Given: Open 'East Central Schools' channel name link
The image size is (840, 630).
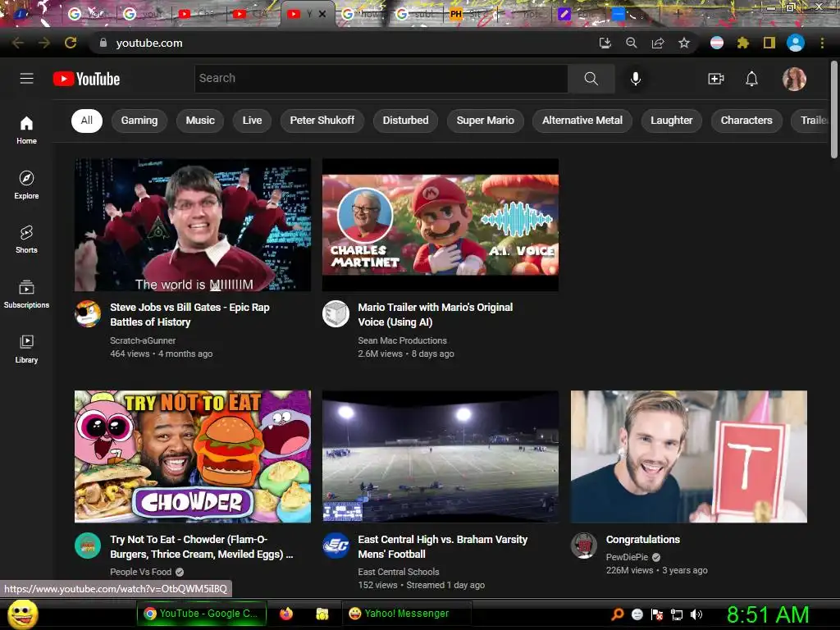Looking at the screenshot, I should coord(398,572).
